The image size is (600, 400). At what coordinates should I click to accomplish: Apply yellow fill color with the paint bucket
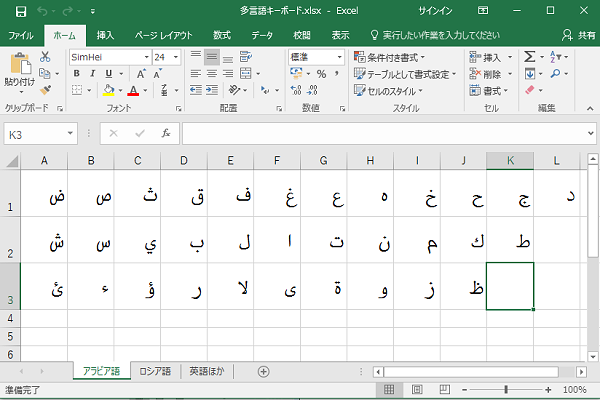pos(109,90)
